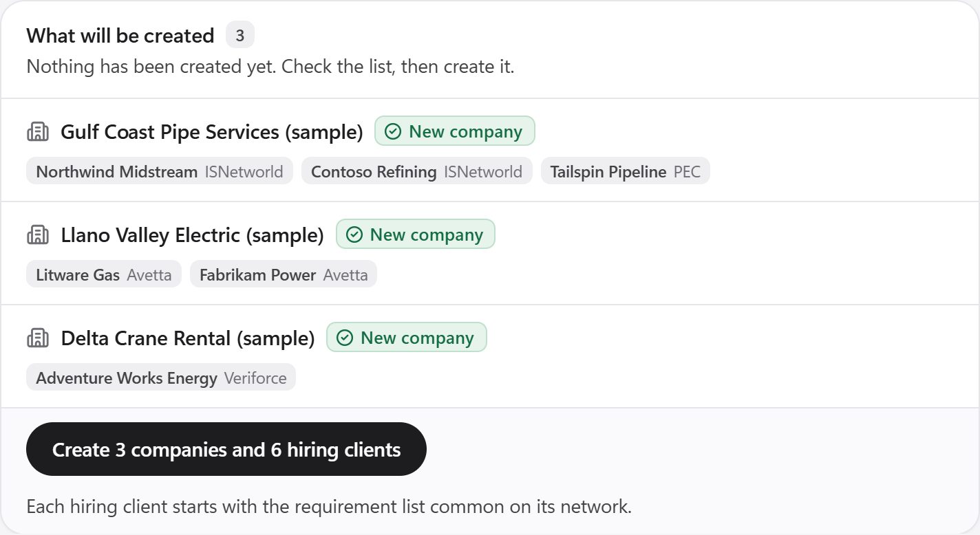
Task: Click the Nothing has been created yet text
Action: point(270,67)
